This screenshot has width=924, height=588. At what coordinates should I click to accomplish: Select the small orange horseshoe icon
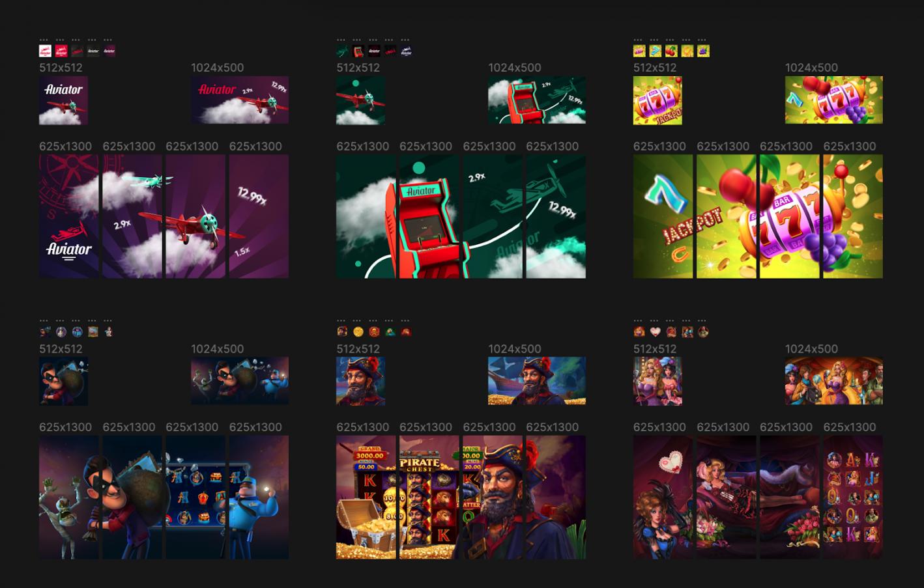(687, 51)
